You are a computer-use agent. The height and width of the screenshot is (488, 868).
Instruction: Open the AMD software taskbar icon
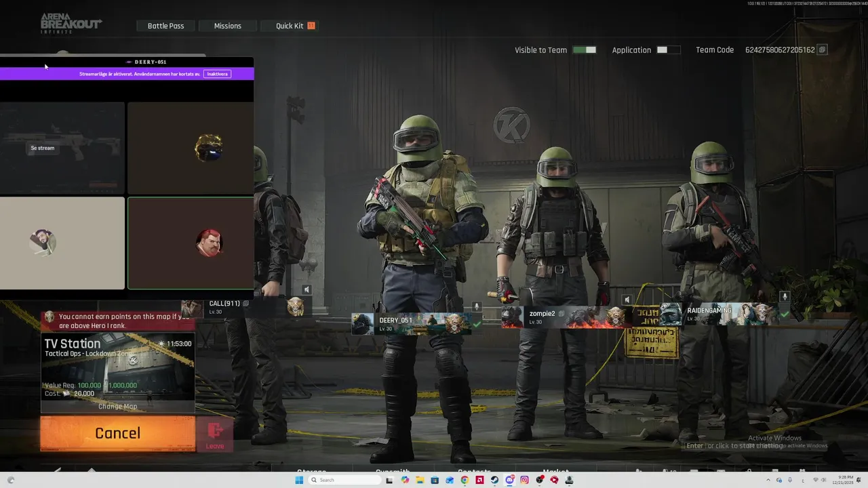[479, 480]
